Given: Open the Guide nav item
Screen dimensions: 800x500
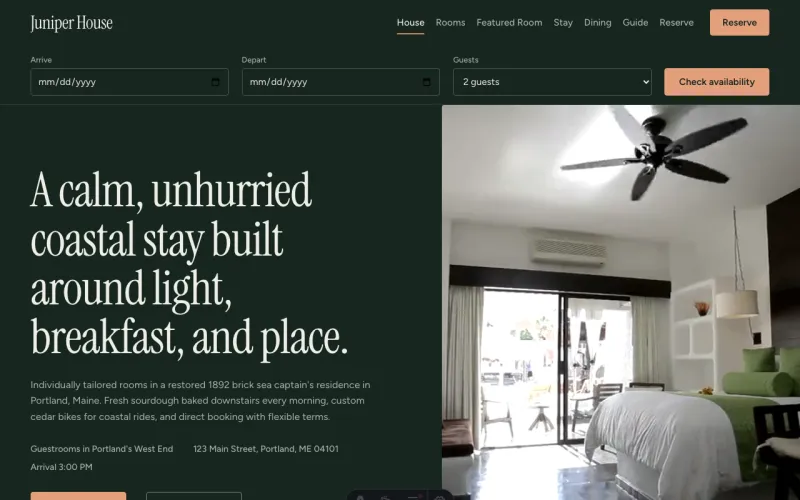Looking at the screenshot, I should click(635, 22).
